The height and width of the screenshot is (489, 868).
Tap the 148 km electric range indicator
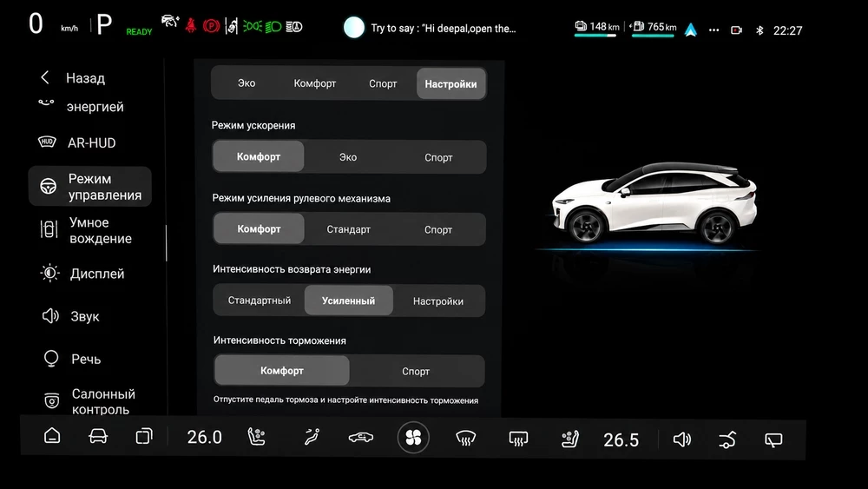(x=596, y=27)
